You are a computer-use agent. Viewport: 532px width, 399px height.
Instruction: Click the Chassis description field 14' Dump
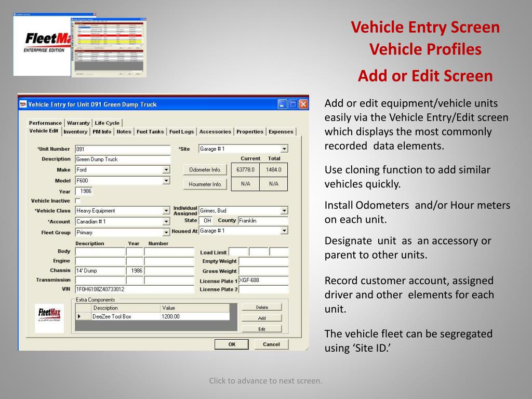click(x=100, y=270)
